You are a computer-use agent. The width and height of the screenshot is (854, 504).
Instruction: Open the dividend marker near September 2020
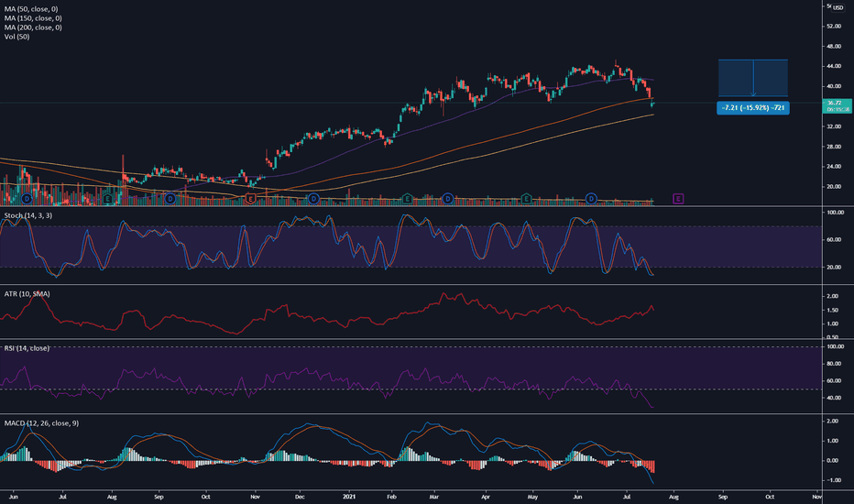click(170, 199)
